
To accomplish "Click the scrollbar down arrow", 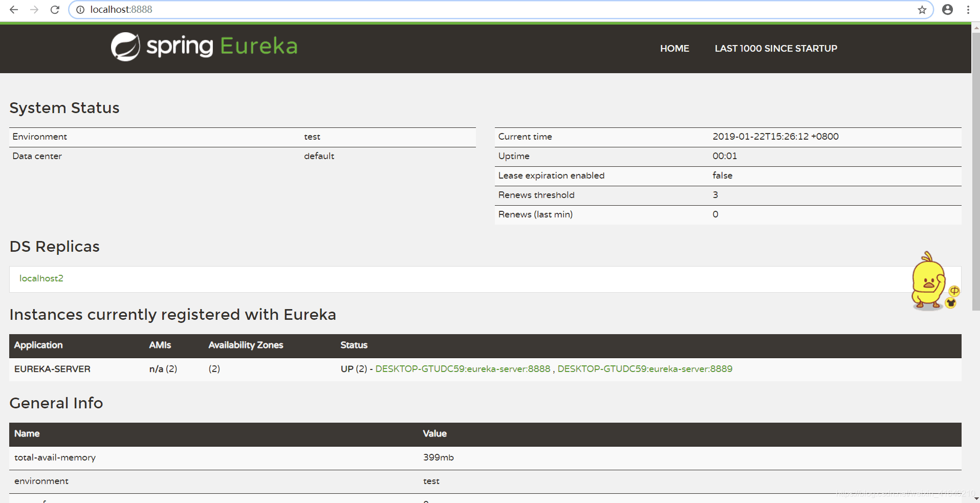I will pos(975,498).
